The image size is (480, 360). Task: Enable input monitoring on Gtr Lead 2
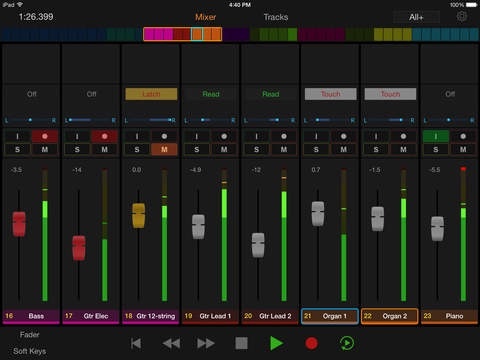click(256, 136)
